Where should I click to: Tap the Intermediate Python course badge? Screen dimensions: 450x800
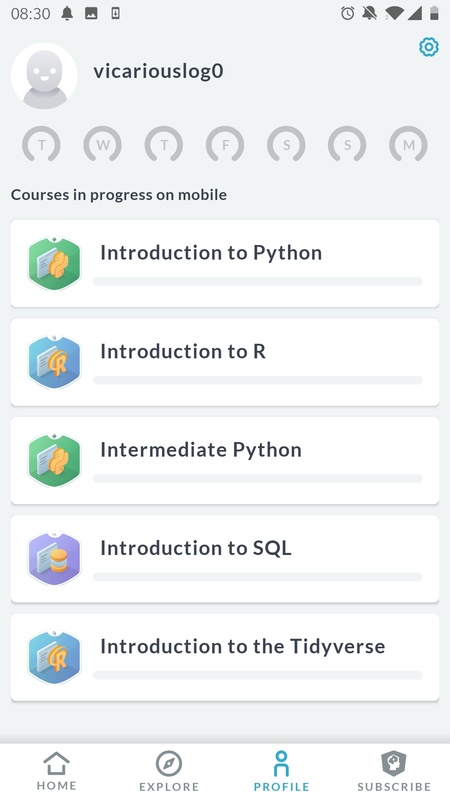[x=55, y=461]
